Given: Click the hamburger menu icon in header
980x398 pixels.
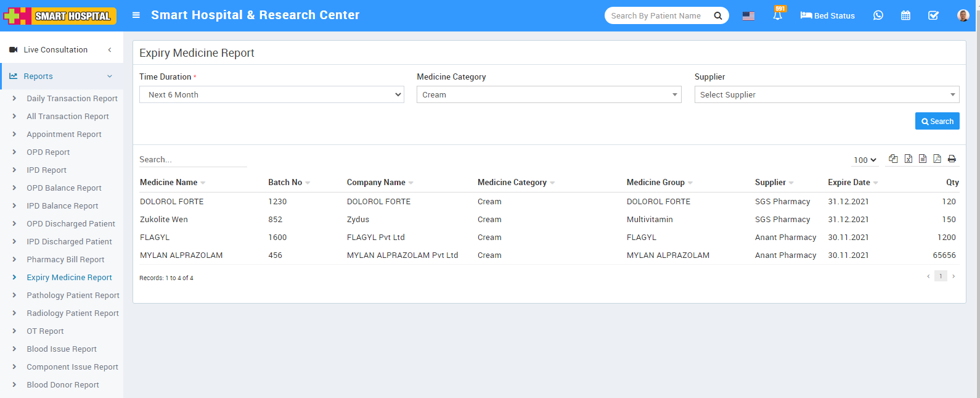Looking at the screenshot, I should pyautogui.click(x=136, y=15).
